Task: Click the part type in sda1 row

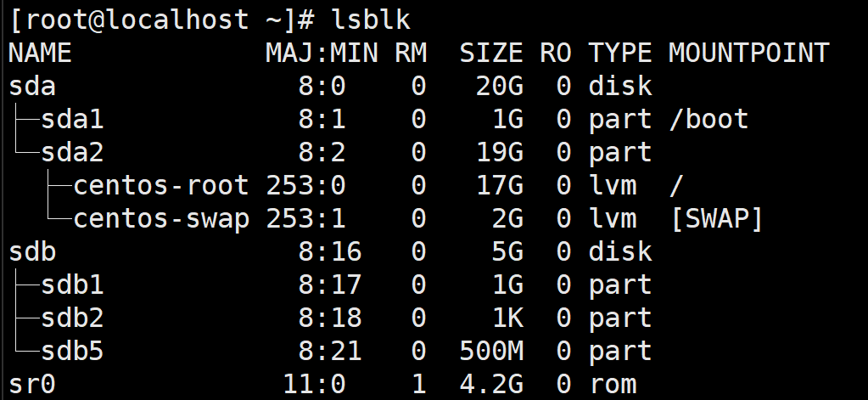Action: [x=620, y=121]
